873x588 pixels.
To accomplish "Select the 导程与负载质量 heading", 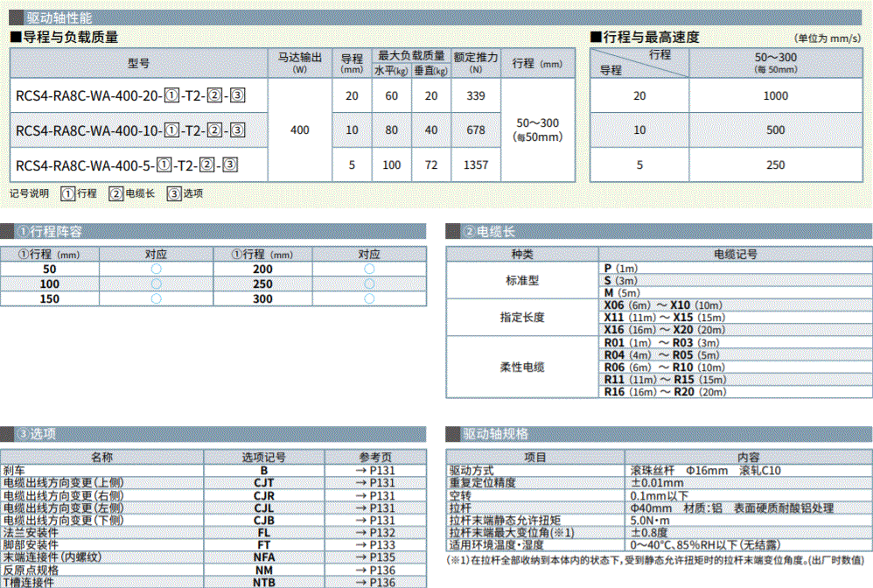I will tap(65, 38).
